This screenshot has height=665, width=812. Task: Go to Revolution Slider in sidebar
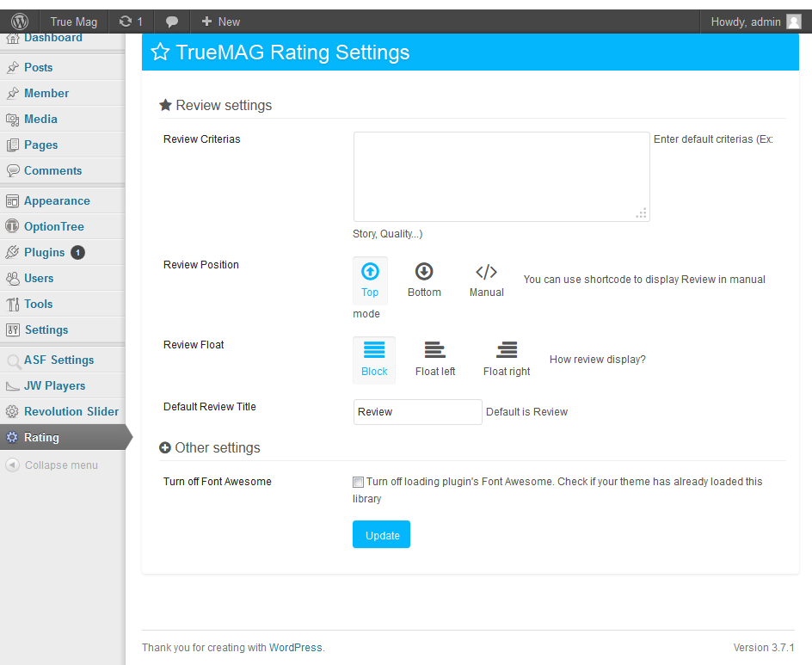coord(71,411)
